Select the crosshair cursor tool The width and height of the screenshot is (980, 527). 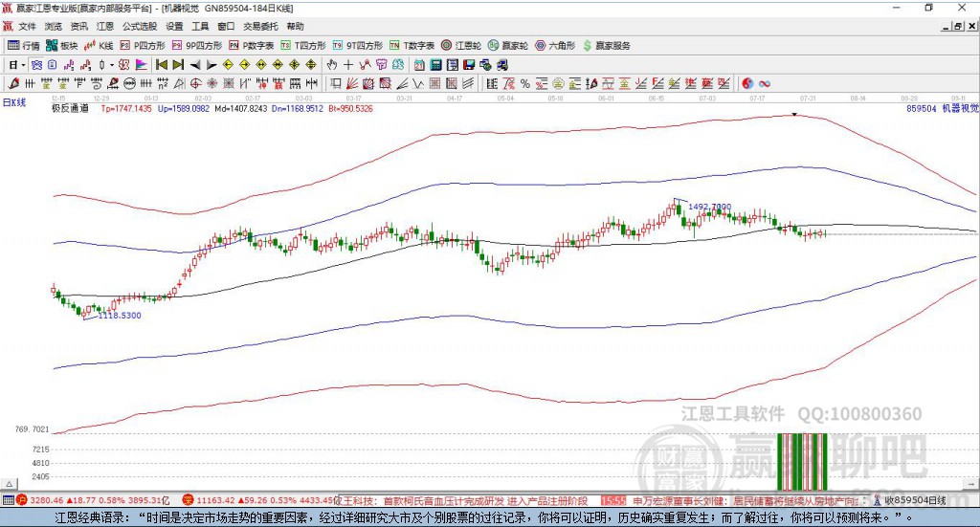pyautogui.click(x=348, y=65)
